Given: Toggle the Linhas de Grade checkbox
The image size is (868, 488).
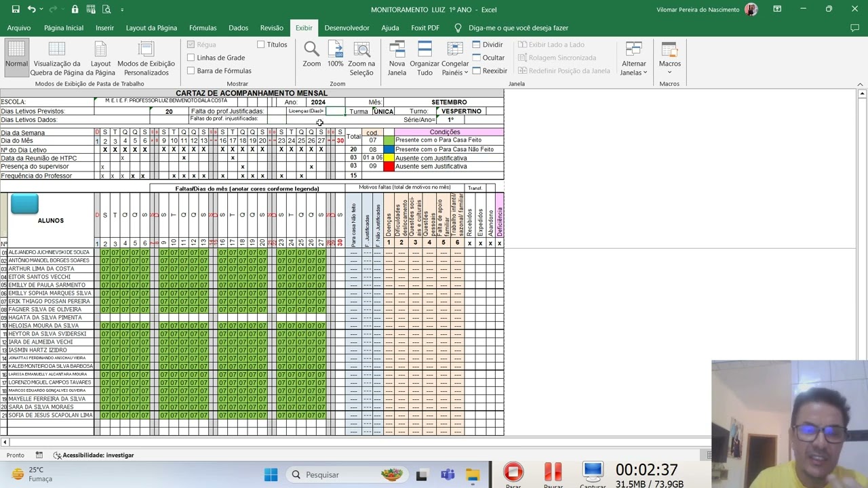Looking at the screenshot, I should click(191, 58).
